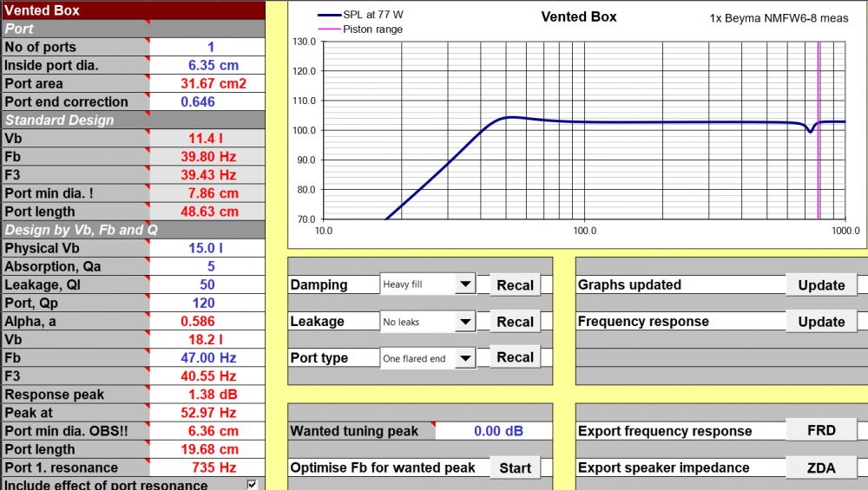Export frequency response with FRD button
Screen dimensions: 868x490
tap(820, 430)
